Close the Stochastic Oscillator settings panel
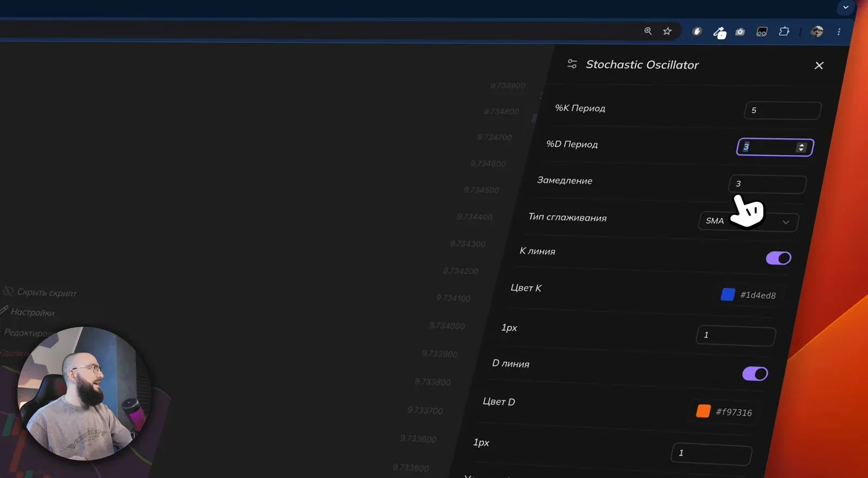The height and width of the screenshot is (478, 868). [x=819, y=66]
